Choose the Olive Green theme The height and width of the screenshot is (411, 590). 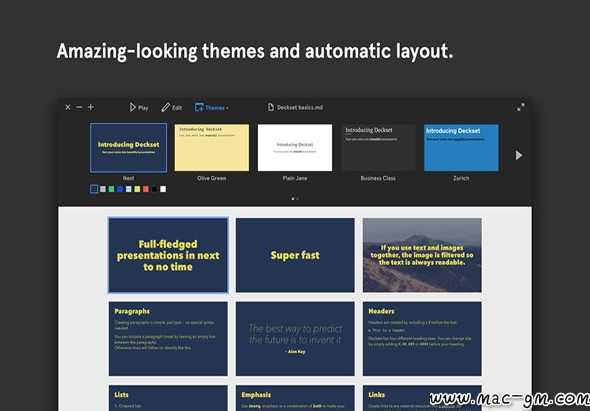point(212,148)
